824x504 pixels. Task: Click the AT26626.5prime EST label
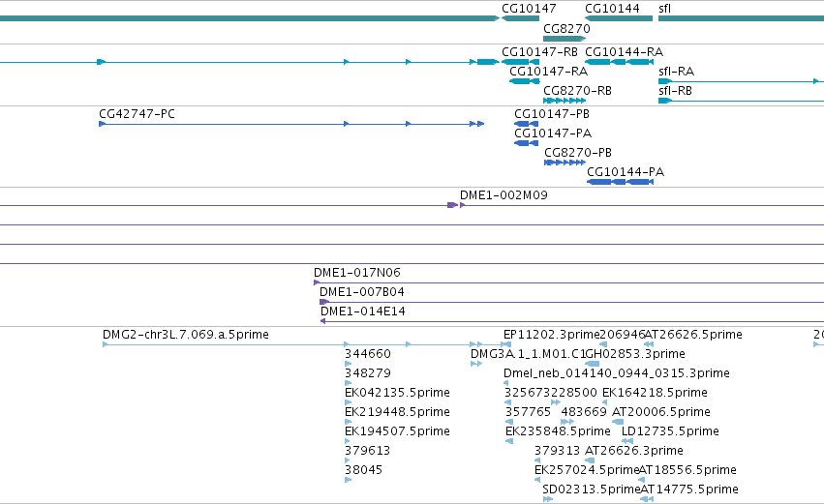click(x=693, y=335)
